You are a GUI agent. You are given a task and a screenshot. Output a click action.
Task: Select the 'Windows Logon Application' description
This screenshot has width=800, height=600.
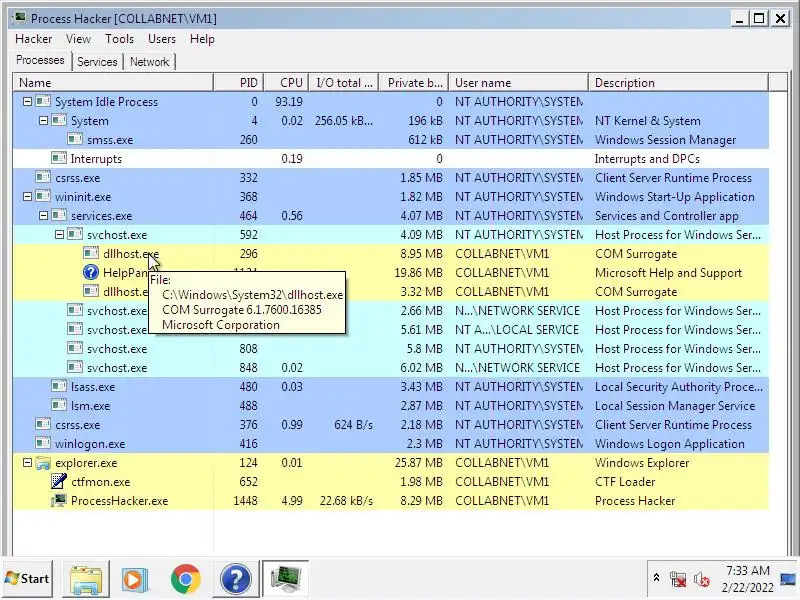(x=669, y=444)
